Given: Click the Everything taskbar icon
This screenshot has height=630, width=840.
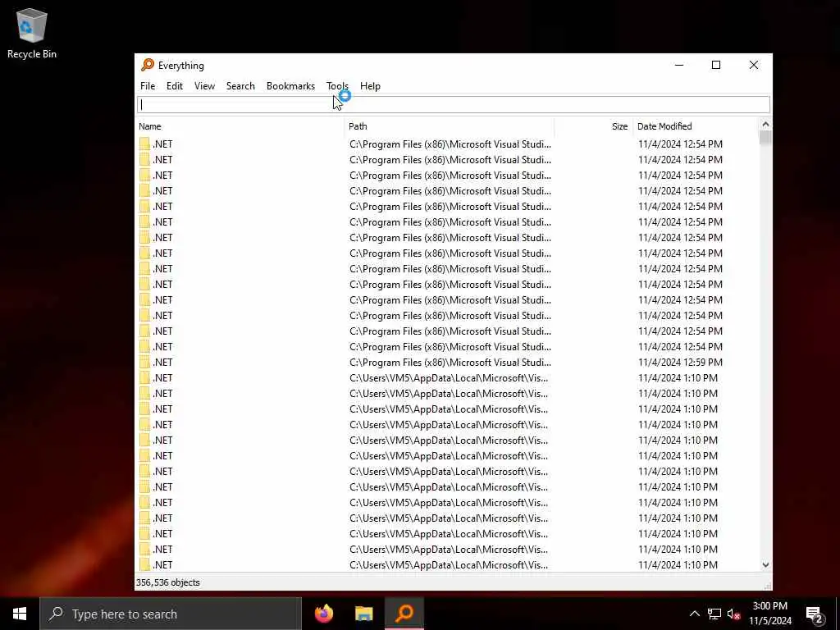Looking at the screenshot, I should tap(404, 614).
